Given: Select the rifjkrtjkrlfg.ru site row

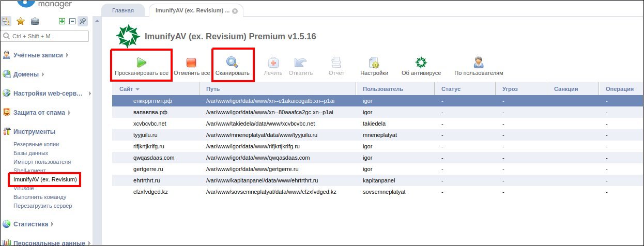Looking at the screenshot, I should coord(378,146).
